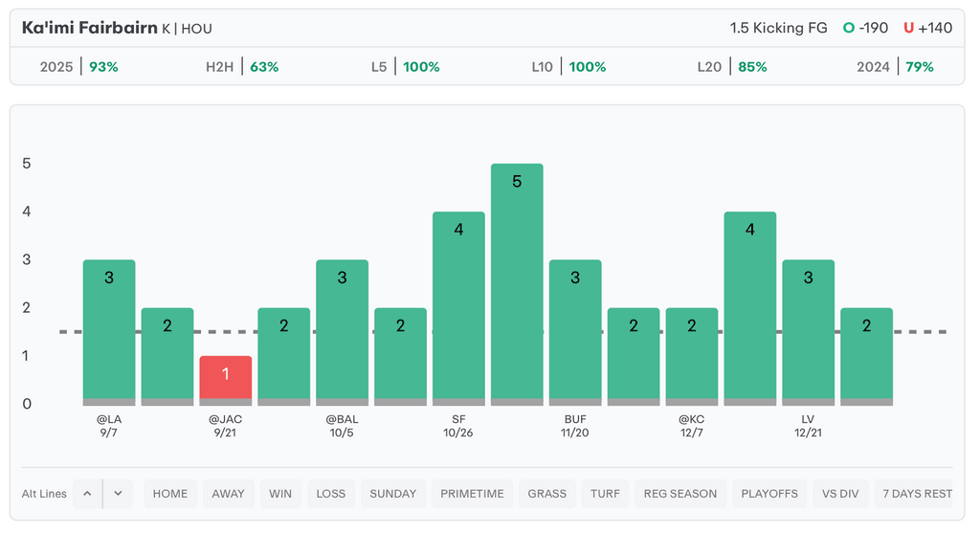
Task: Show REG SEASON games only
Action: pos(680,494)
